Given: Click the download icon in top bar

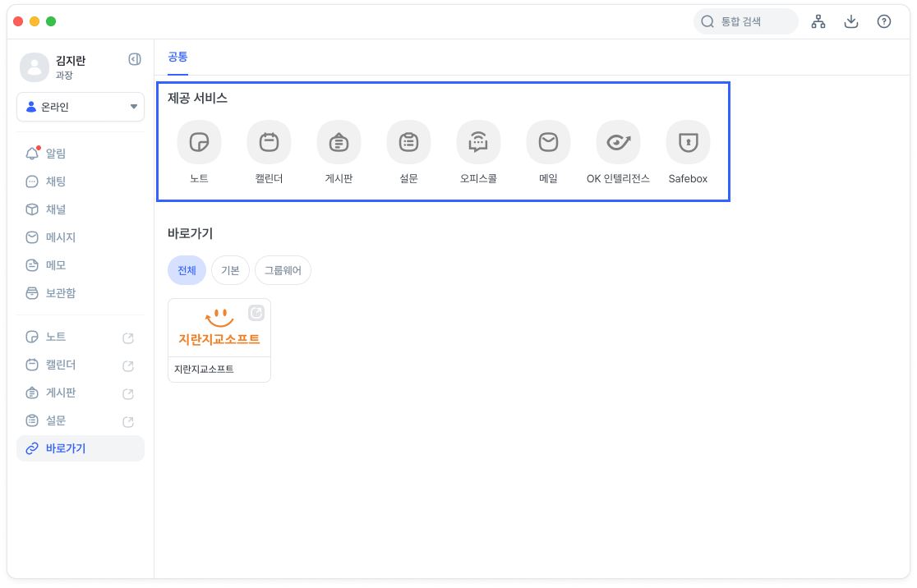Looking at the screenshot, I should click(x=851, y=22).
